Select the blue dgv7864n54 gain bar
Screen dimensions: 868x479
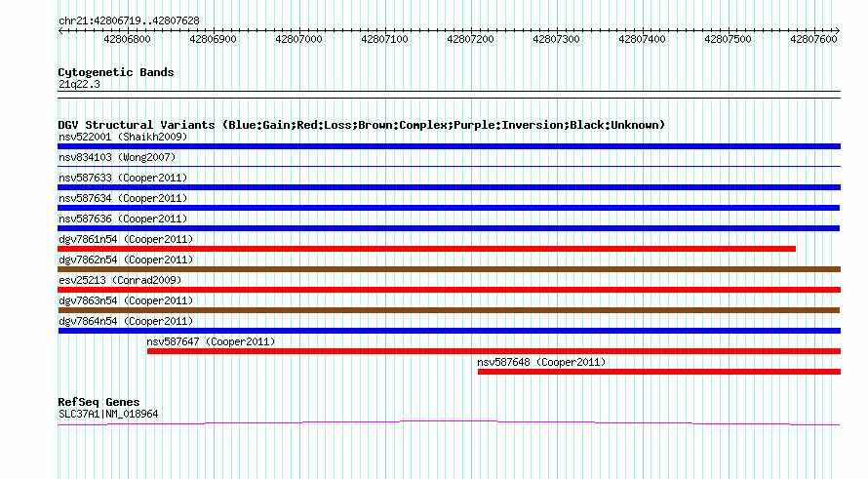(x=450, y=331)
